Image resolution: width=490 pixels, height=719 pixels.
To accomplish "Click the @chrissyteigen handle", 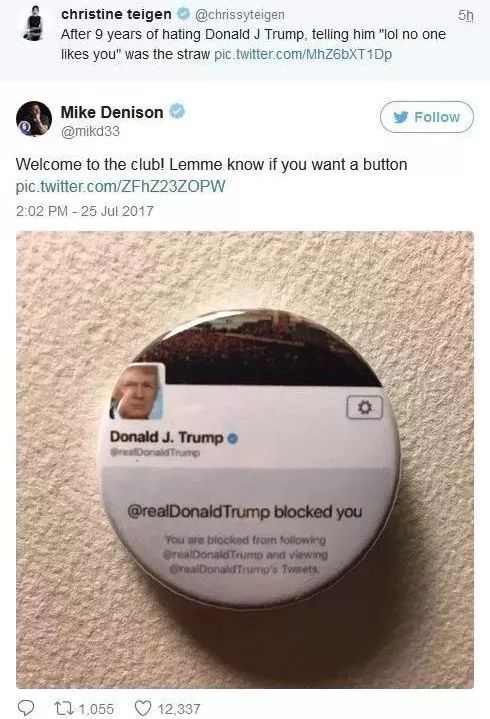I will (240, 15).
